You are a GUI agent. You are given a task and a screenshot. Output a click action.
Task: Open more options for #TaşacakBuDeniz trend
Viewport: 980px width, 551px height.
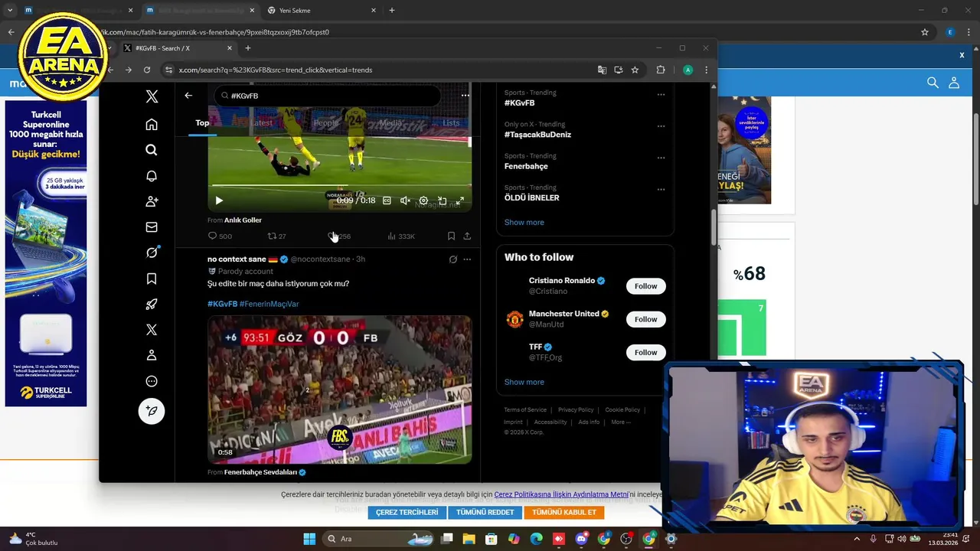661,126
